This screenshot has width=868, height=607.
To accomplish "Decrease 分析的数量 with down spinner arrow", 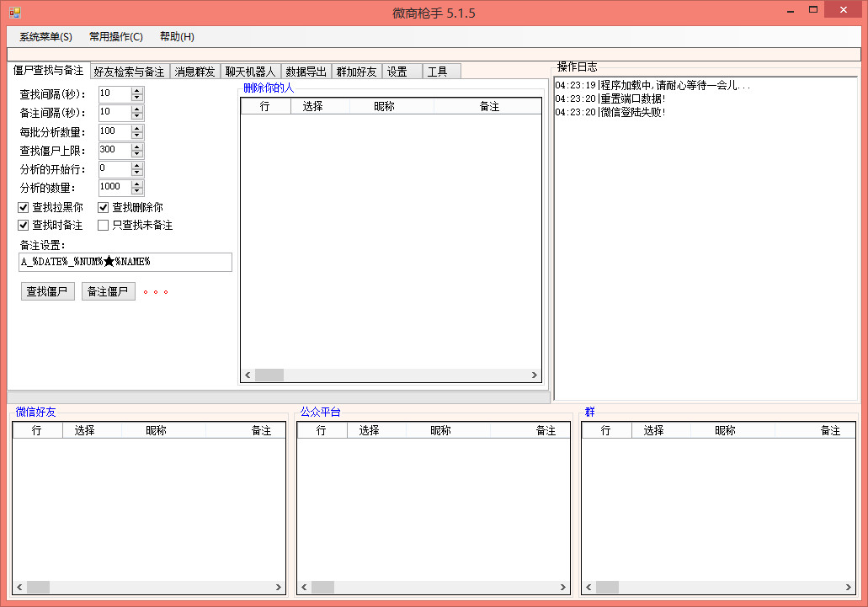I will [x=137, y=191].
